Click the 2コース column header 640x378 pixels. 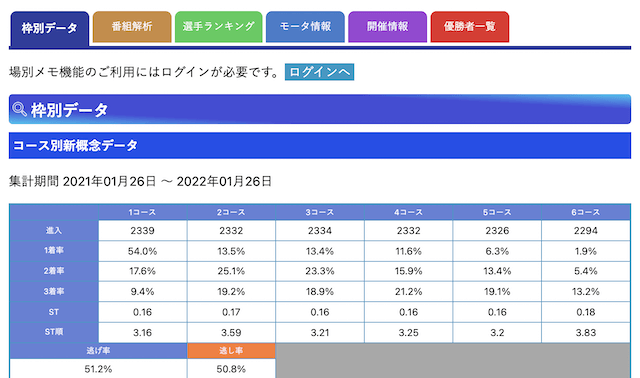click(231, 212)
